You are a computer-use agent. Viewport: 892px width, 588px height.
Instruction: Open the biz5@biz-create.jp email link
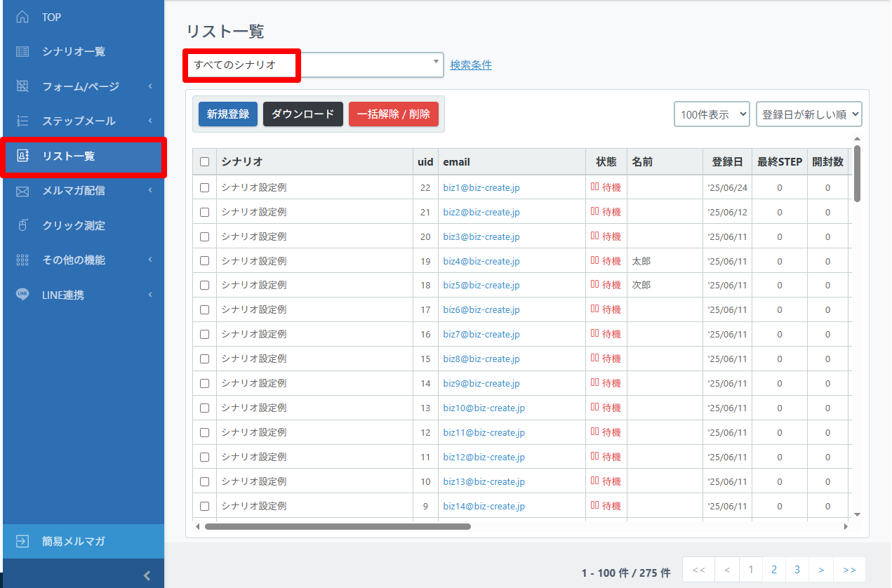tap(481, 286)
